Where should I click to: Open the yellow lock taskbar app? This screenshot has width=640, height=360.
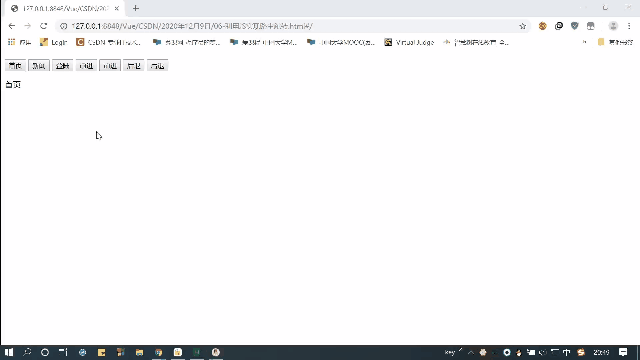pyautogui.click(x=178, y=352)
